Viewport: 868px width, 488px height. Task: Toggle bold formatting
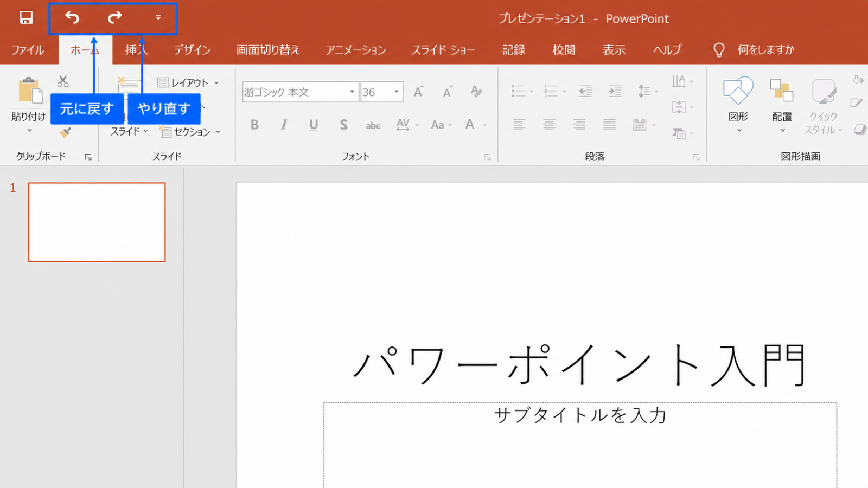[254, 125]
